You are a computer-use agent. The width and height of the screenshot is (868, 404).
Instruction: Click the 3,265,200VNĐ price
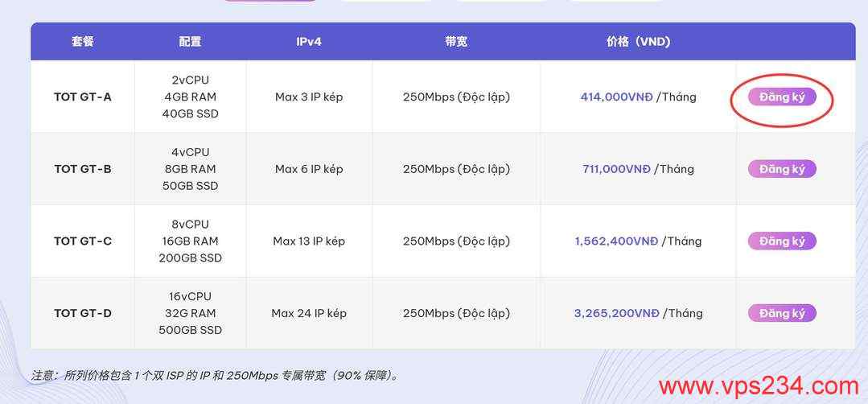[616, 313]
